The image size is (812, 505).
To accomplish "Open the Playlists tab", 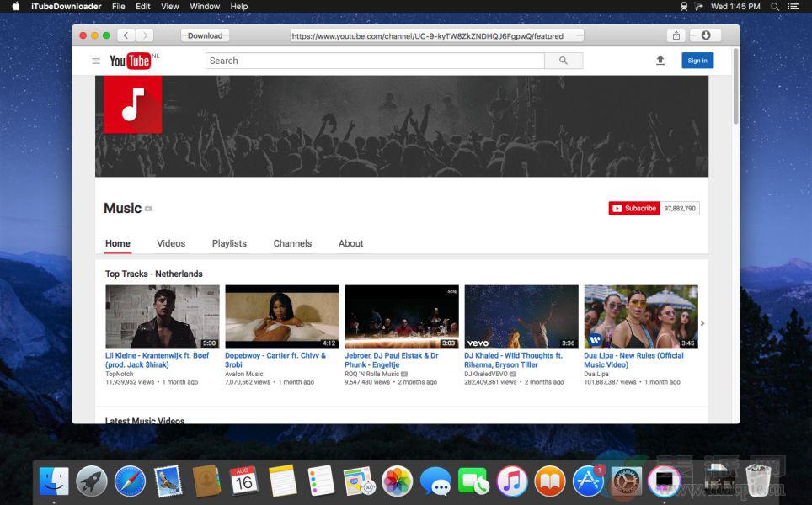I will click(229, 243).
